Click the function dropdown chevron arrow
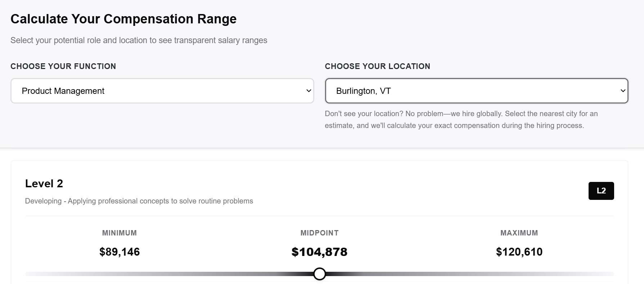Screen dimensions: 644x284 click(x=309, y=91)
